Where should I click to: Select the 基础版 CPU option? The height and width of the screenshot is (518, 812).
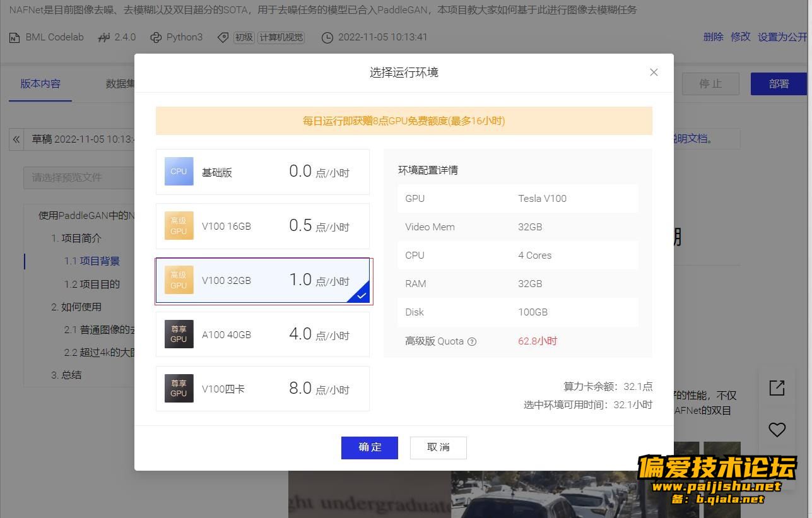coord(262,172)
